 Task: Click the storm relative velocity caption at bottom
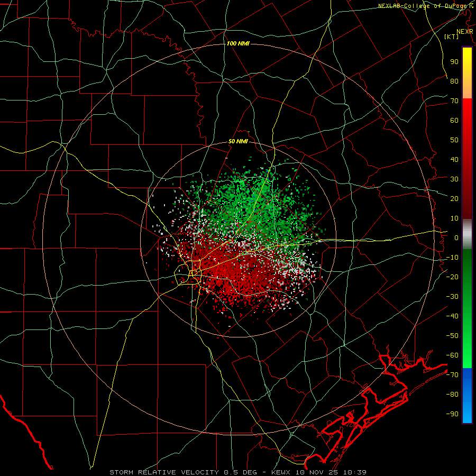point(238,472)
